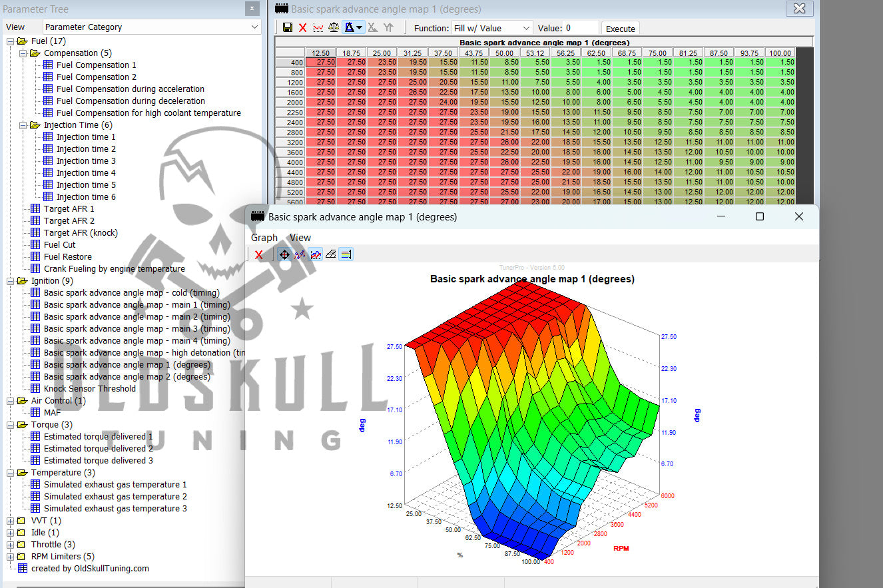The width and height of the screenshot is (883, 588).
Task: Click the data points icon in graph toolbar
Action: tap(300, 254)
